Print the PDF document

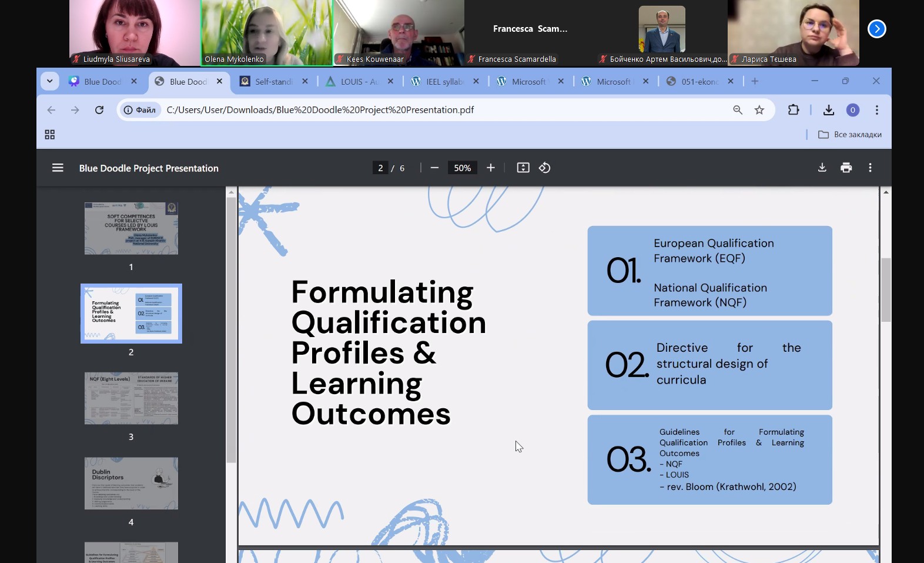coord(846,168)
